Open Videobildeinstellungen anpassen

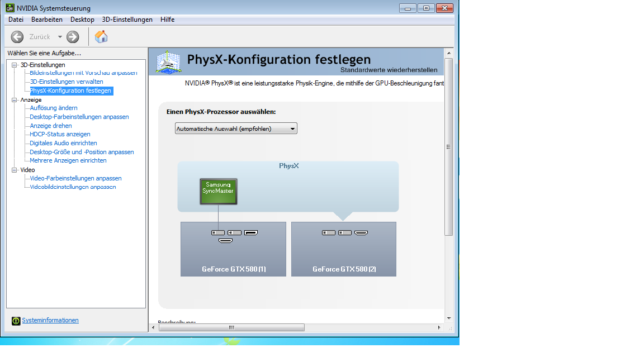click(x=73, y=187)
